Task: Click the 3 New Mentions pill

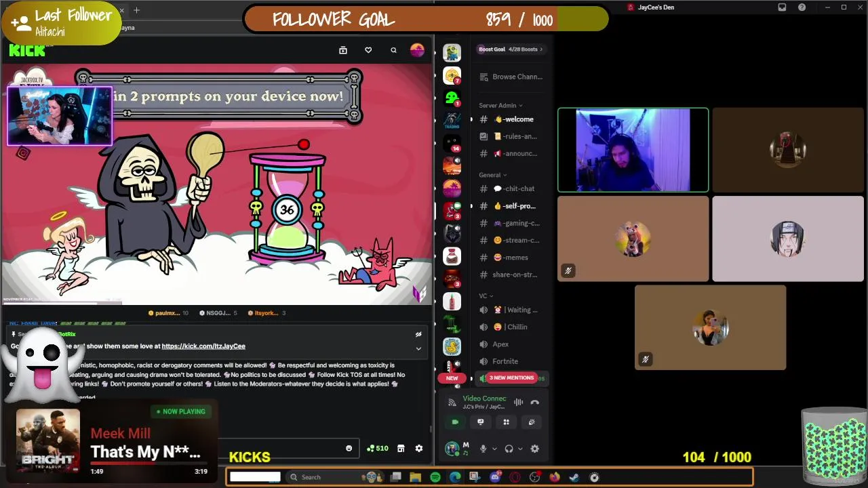Action: (511, 378)
